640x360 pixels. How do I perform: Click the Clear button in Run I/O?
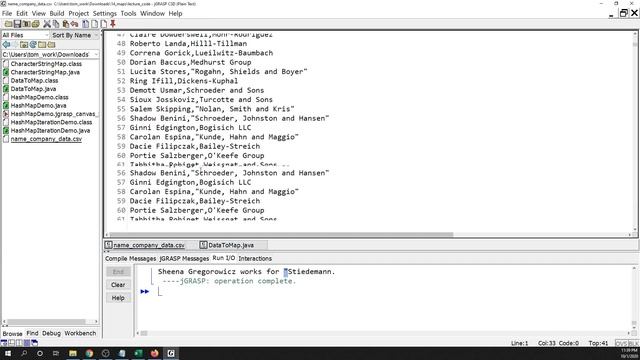tap(118, 284)
